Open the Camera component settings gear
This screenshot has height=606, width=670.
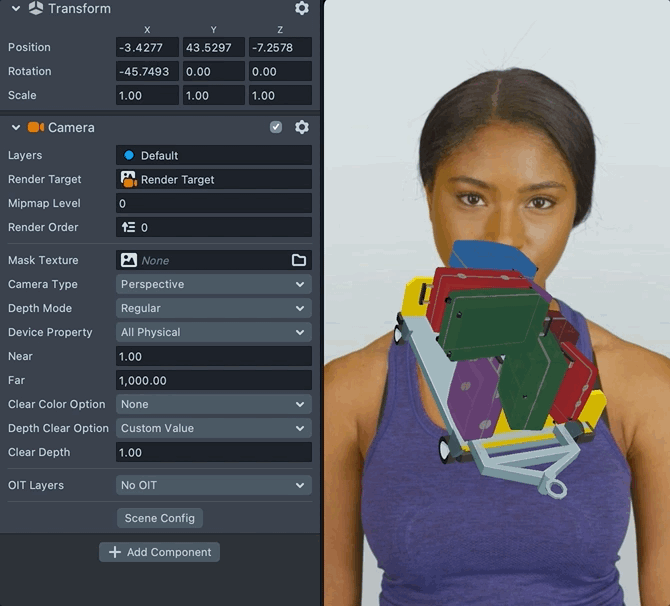[302, 128]
